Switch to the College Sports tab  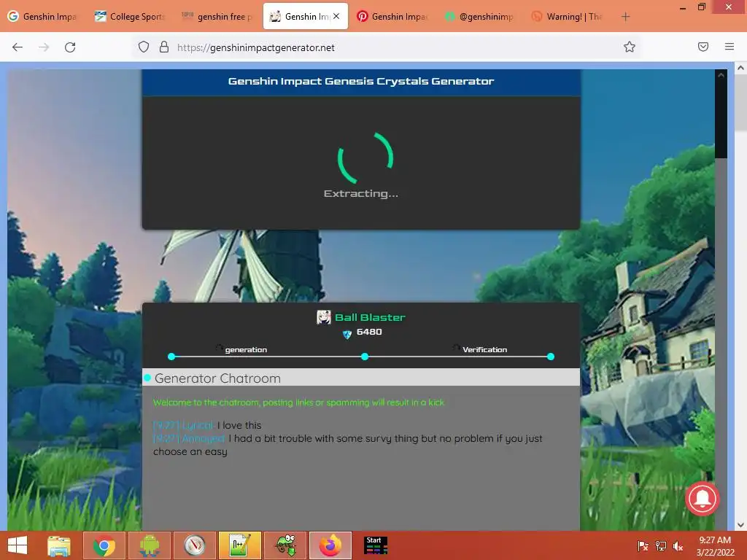pos(130,17)
